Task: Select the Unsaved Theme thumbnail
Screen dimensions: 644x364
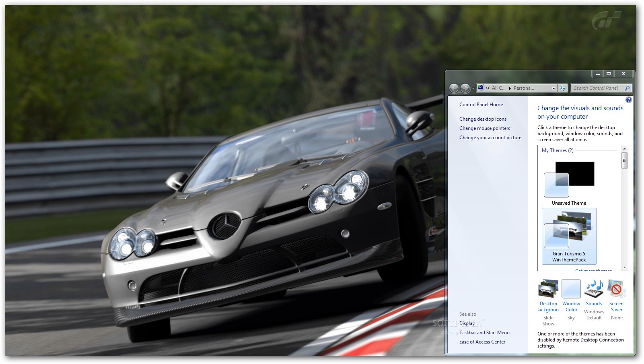Action: click(569, 180)
